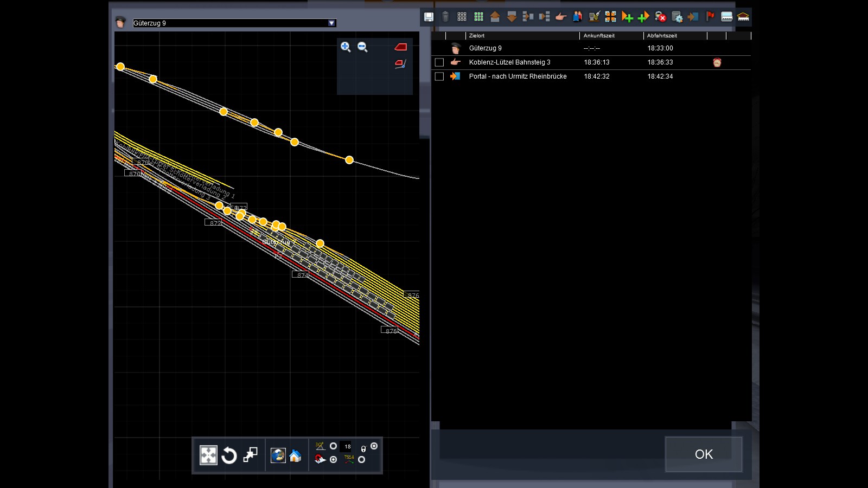
Task: Click the blue house home icon
Action: [295, 455]
